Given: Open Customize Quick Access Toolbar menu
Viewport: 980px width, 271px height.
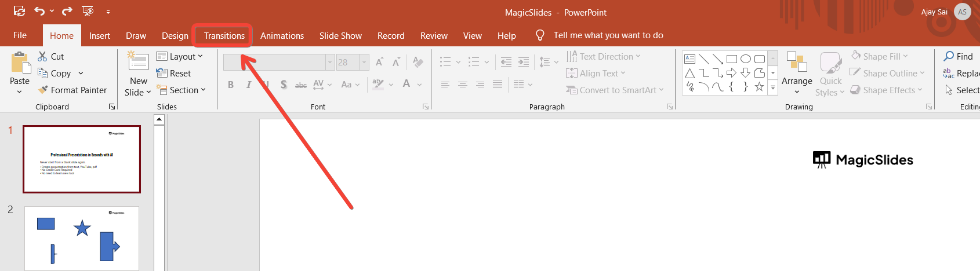Looking at the screenshot, I should (108, 12).
